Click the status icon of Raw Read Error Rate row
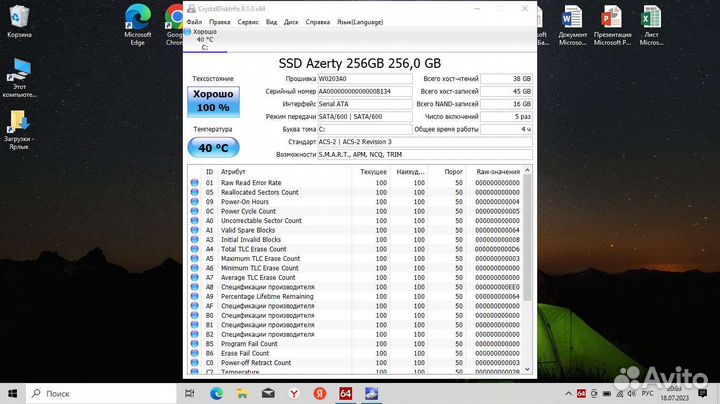The width and height of the screenshot is (720, 404). click(x=194, y=183)
